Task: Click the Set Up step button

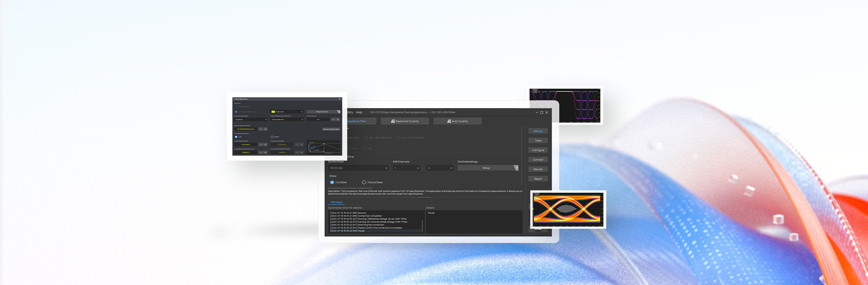Action: [x=538, y=131]
